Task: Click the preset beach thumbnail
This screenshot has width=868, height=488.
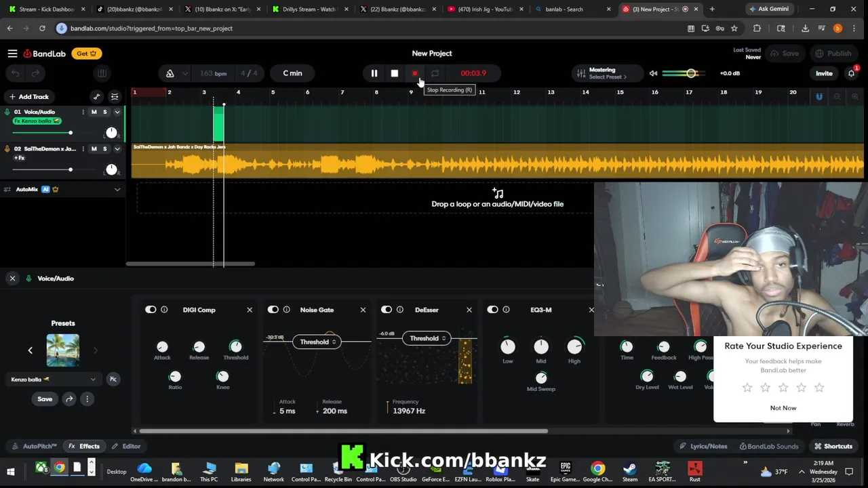Action: 62,350
